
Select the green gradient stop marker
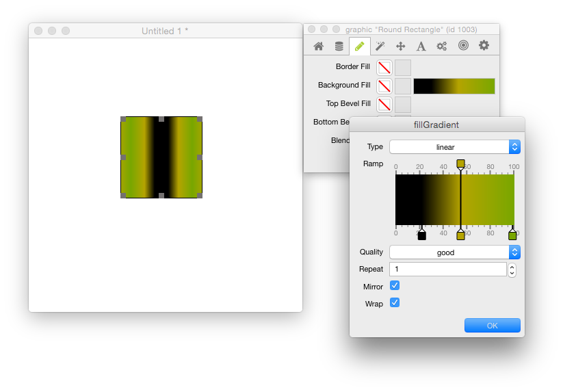pos(512,235)
